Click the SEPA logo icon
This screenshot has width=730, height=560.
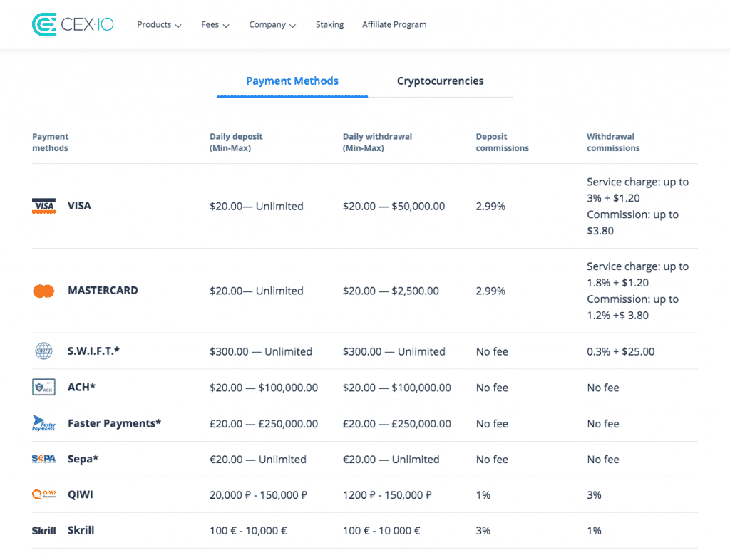tap(43, 459)
